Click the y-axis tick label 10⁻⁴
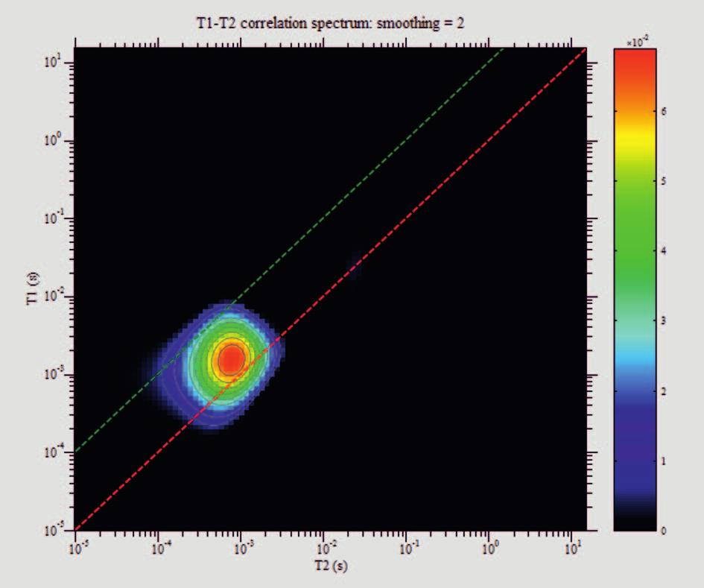Image resolution: width=704 pixels, height=588 pixels. (54, 452)
